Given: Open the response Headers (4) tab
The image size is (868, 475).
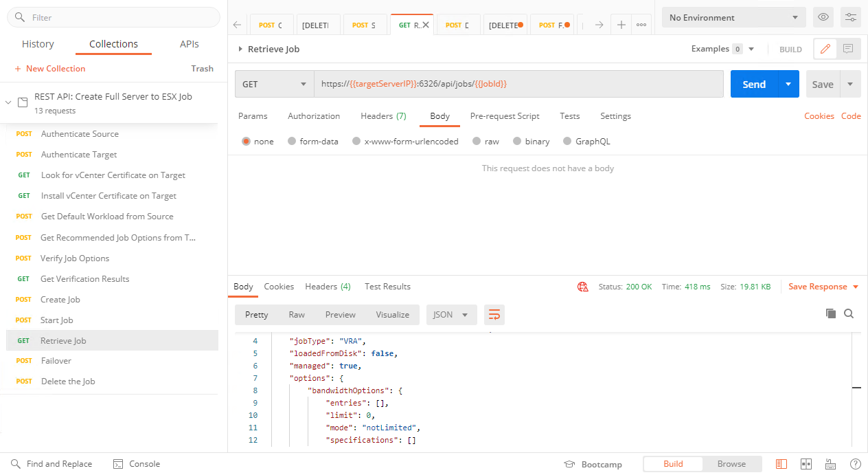Looking at the screenshot, I should [x=328, y=287].
